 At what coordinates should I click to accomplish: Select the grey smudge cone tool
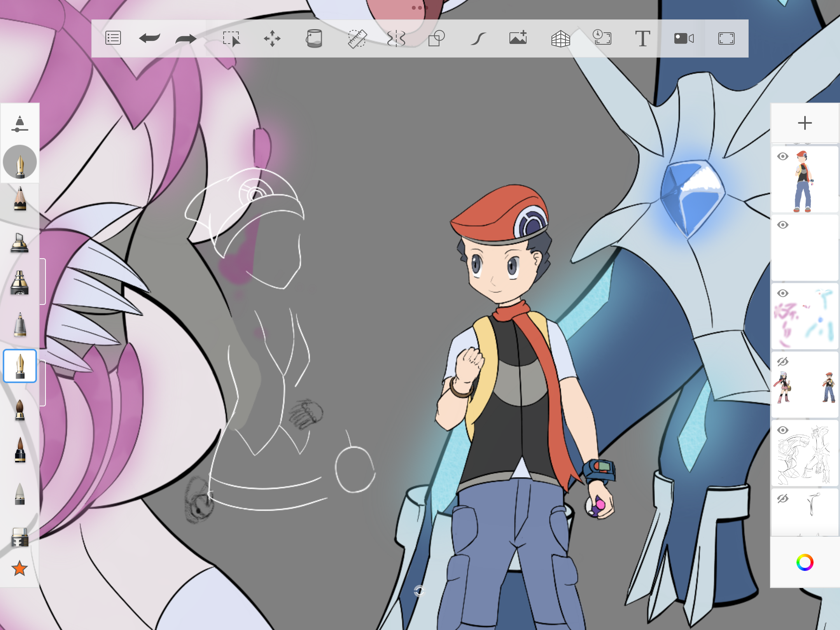click(20, 493)
